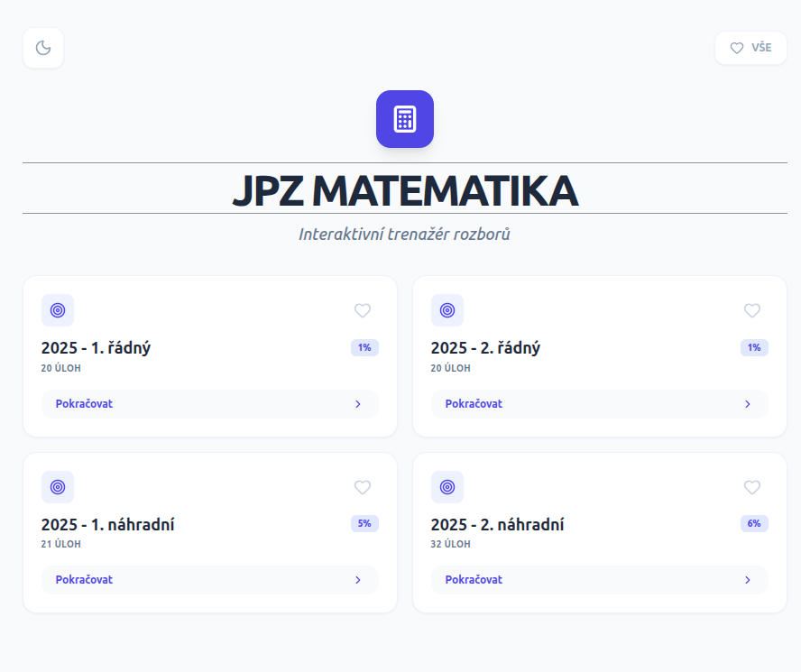Click chevron arrow on 2025 - 2. náhradní

748,580
